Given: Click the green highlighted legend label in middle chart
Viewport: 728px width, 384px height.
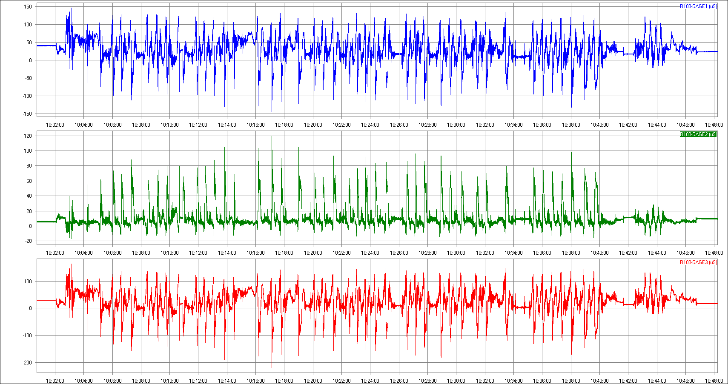Looking at the screenshot, I should [698, 134].
